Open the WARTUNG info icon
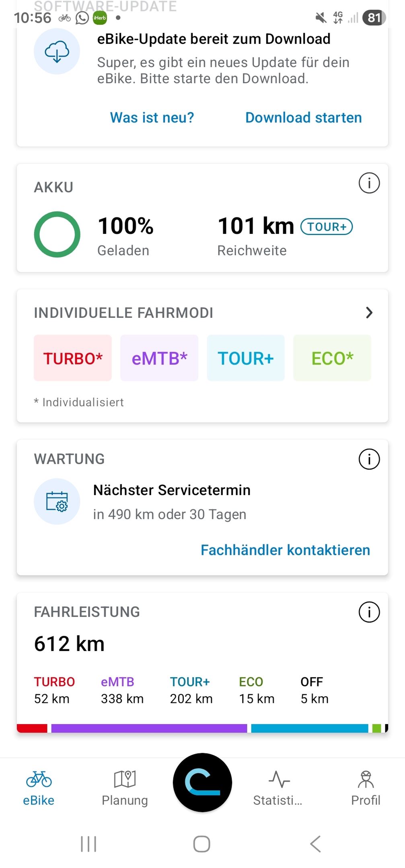 coord(369,459)
